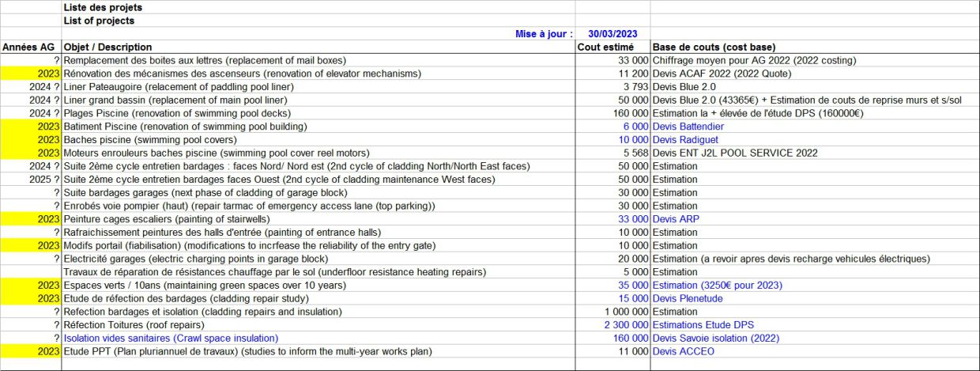
Task: Click the "Objet / Description" column header
Action: click(x=107, y=47)
